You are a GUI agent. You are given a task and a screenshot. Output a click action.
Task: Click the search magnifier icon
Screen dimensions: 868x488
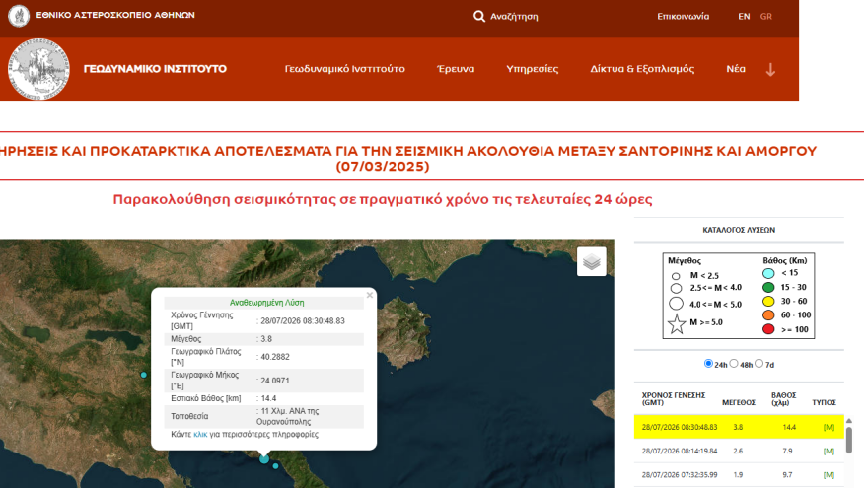pyautogui.click(x=478, y=16)
